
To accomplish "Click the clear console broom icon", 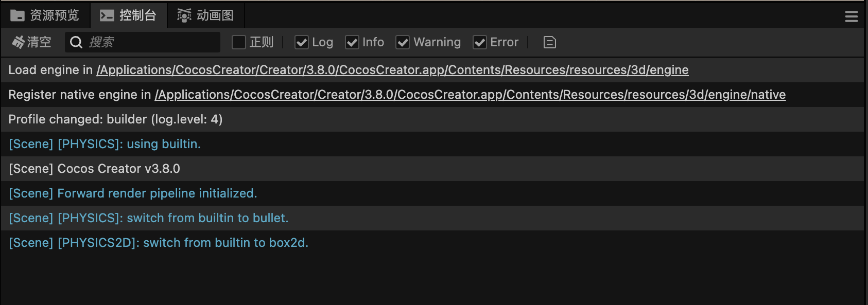I will [x=19, y=42].
